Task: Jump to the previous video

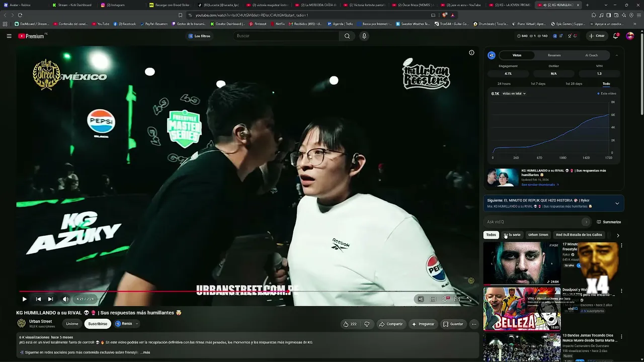Action: pyautogui.click(x=38, y=299)
